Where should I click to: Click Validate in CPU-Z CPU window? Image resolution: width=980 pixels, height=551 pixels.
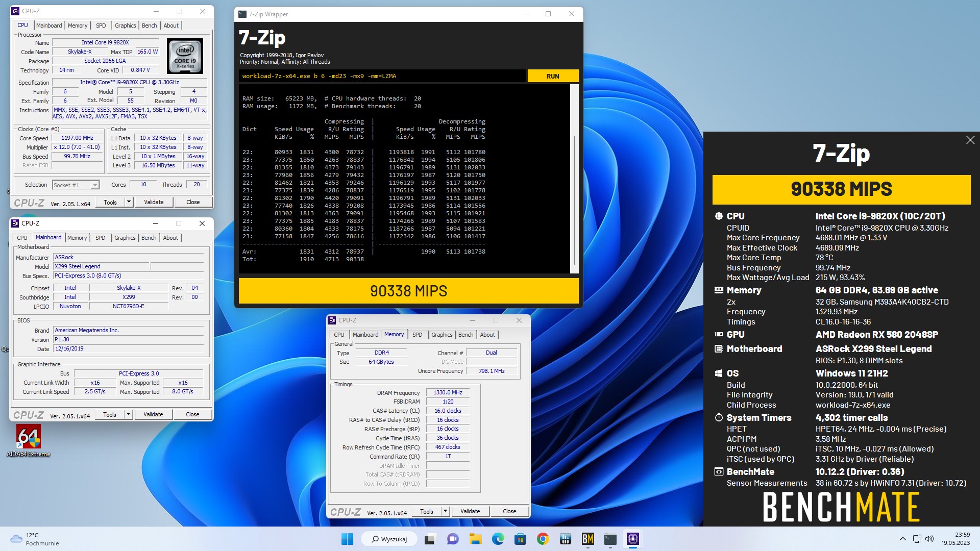click(x=154, y=202)
